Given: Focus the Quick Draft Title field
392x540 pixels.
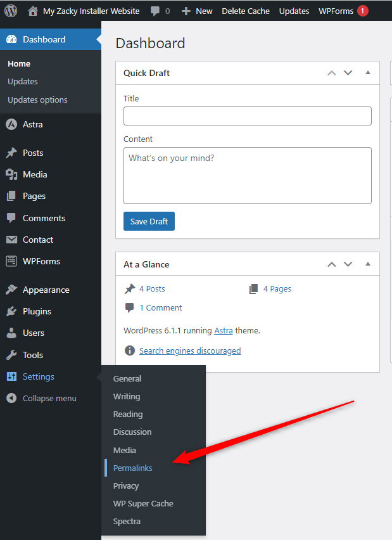Looking at the screenshot, I should pos(248,116).
